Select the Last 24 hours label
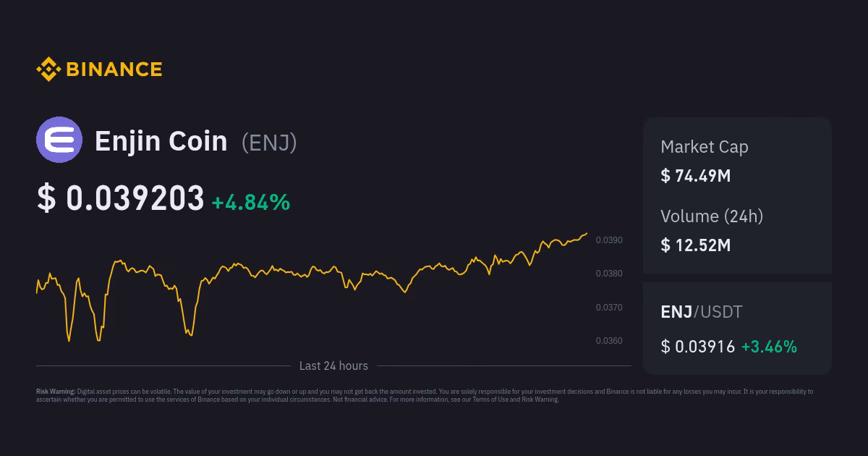Screen dimensions: 868x456 click(333, 366)
